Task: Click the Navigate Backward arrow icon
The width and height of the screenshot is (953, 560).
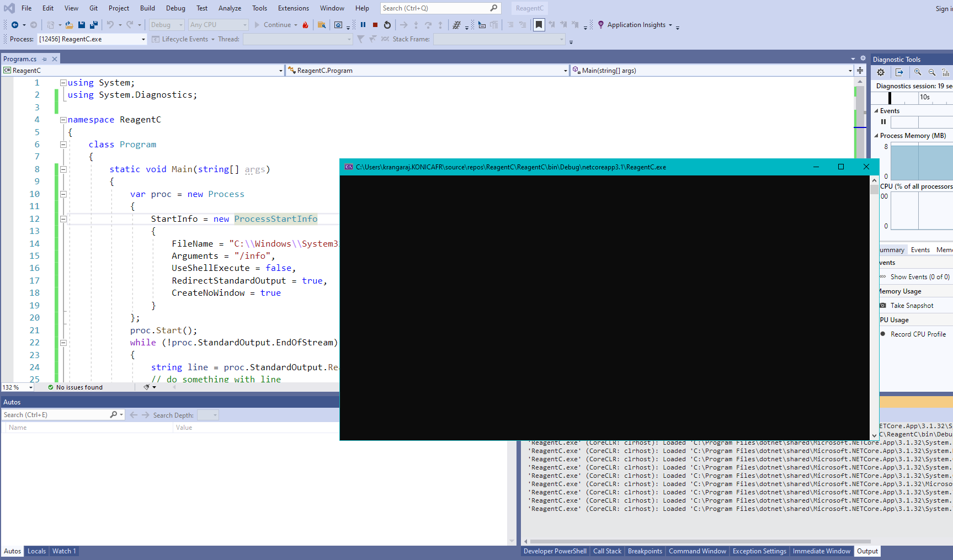Action: pyautogui.click(x=15, y=25)
